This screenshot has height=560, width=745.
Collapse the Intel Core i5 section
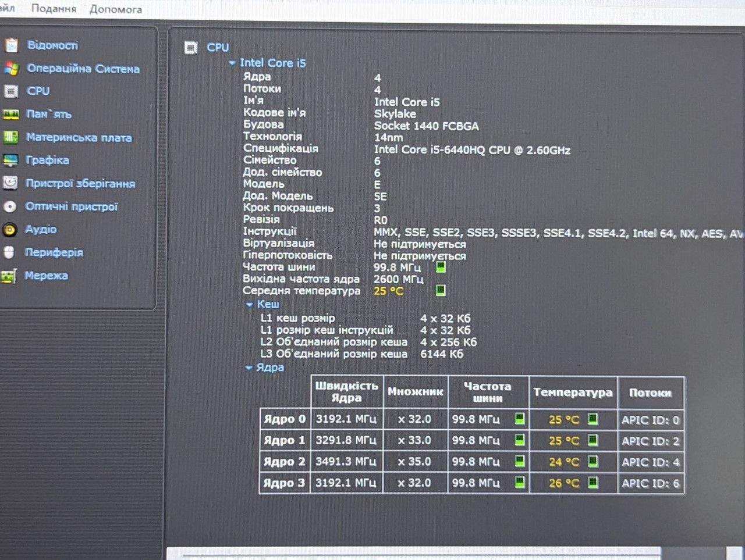pos(232,63)
